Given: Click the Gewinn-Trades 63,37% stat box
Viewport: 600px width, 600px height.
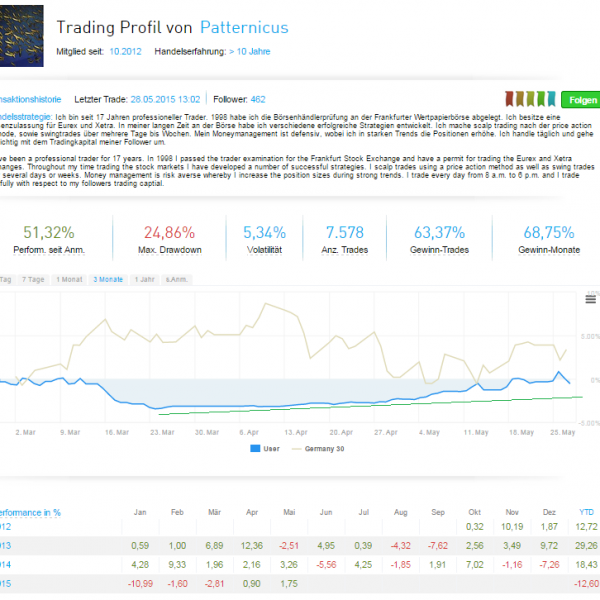Looking at the screenshot, I should [440, 238].
